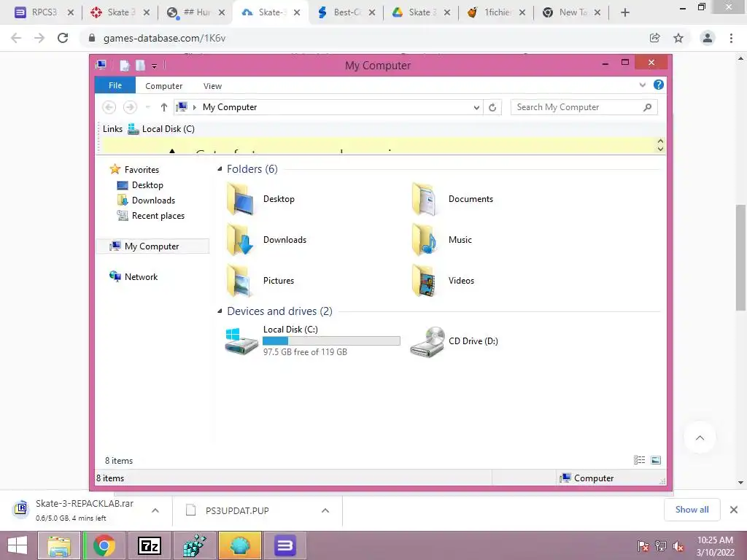The height and width of the screenshot is (560, 747).
Task: Select Desktop under Favorites
Action: click(x=141, y=185)
